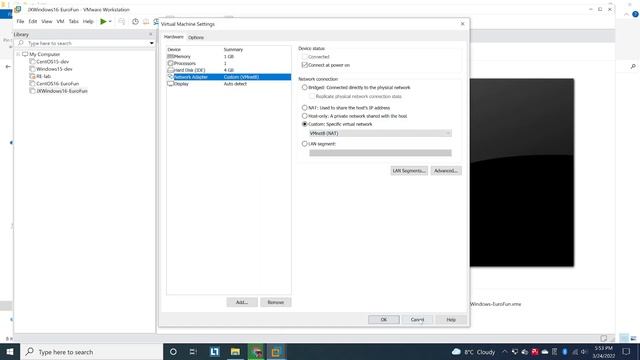Click the Cortana circle icon on taskbar
This screenshot has height=360, width=640.
[x=173, y=352]
